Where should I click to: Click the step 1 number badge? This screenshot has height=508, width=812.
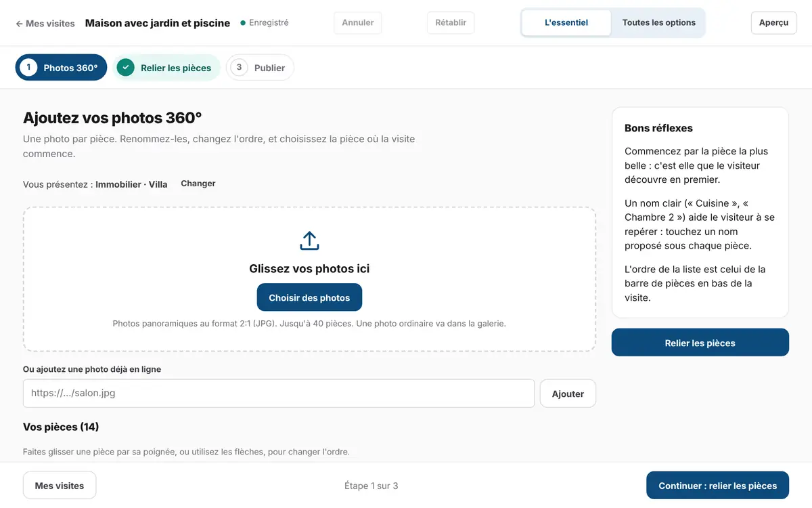pyautogui.click(x=28, y=67)
